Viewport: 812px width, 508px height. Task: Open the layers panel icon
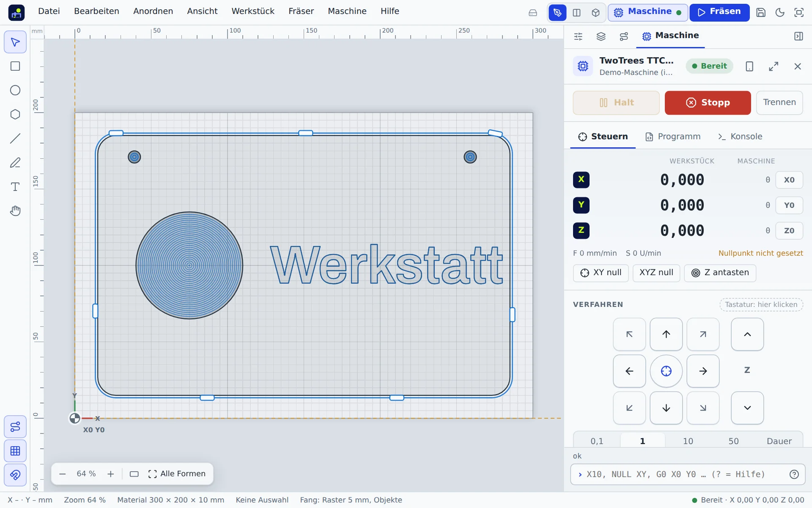point(601,36)
